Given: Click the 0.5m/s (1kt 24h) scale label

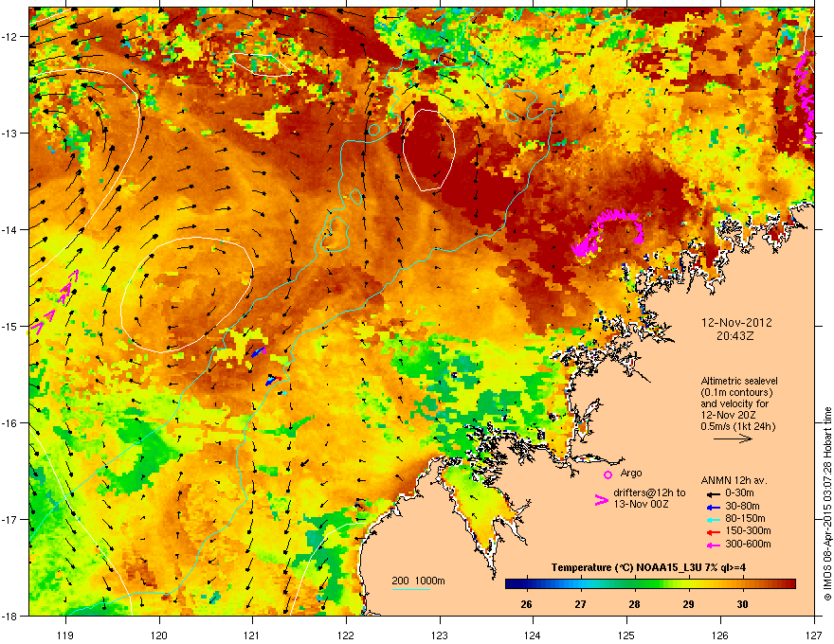Looking at the screenshot, I should pyautogui.click(x=738, y=427).
